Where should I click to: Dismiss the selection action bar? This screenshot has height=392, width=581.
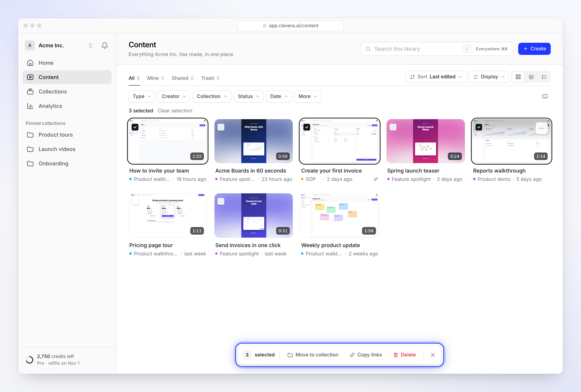coord(433,355)
